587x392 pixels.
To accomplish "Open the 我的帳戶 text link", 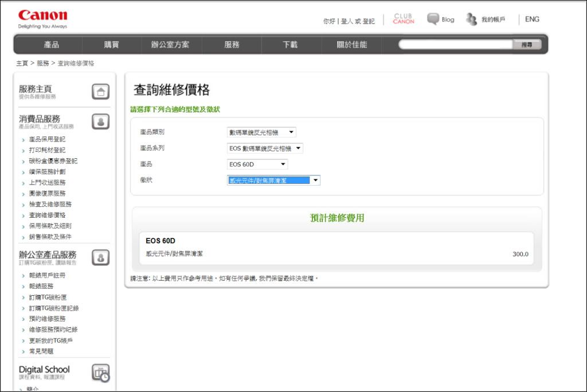I will pos(493,19).
